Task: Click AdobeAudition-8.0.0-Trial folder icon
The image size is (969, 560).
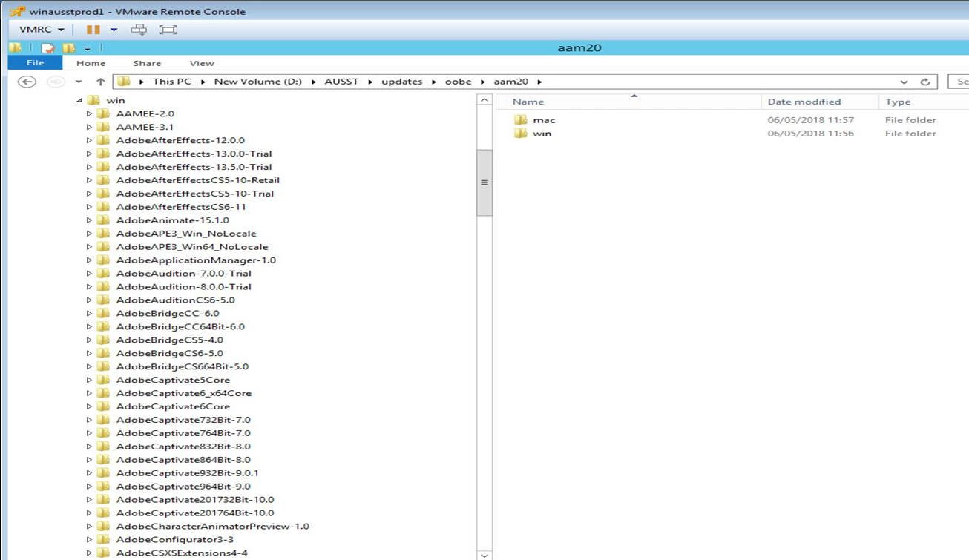Action: point(104,286)
